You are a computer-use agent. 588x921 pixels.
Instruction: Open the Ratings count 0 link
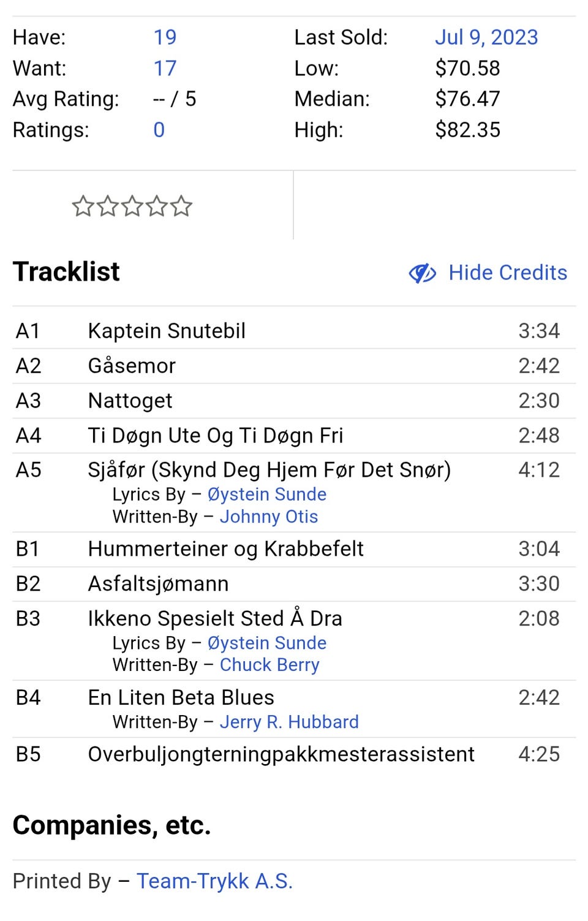pos(159,130)
